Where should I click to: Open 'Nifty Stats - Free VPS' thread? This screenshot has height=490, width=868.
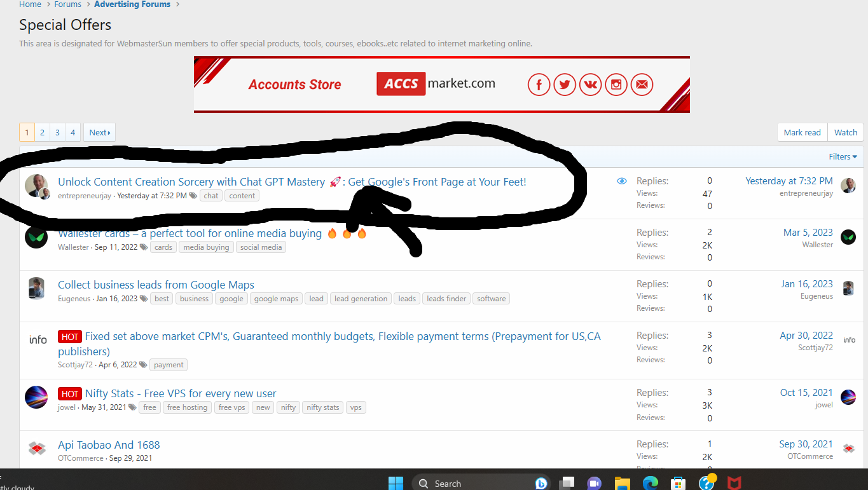[181, 393]
